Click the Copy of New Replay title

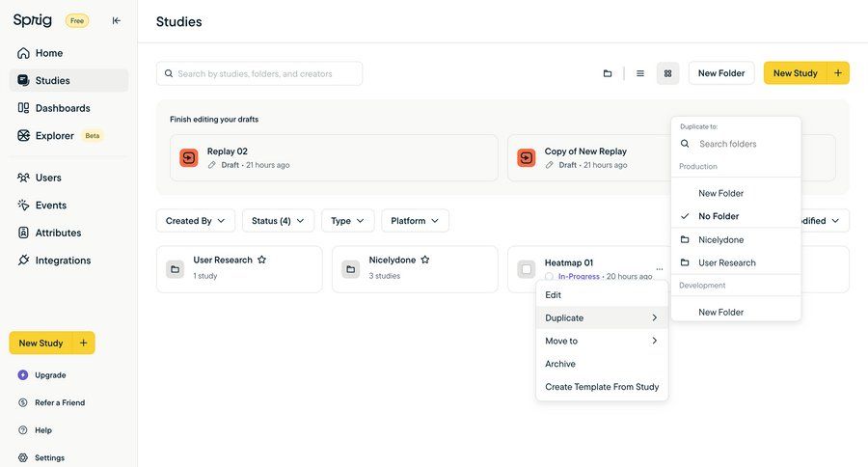[x=585, y=151]
